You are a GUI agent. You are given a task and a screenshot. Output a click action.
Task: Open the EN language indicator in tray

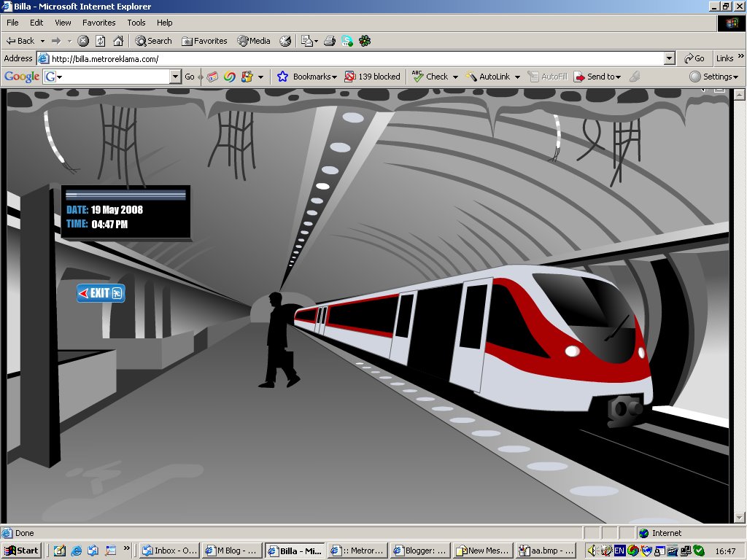[x=619, y=551]
